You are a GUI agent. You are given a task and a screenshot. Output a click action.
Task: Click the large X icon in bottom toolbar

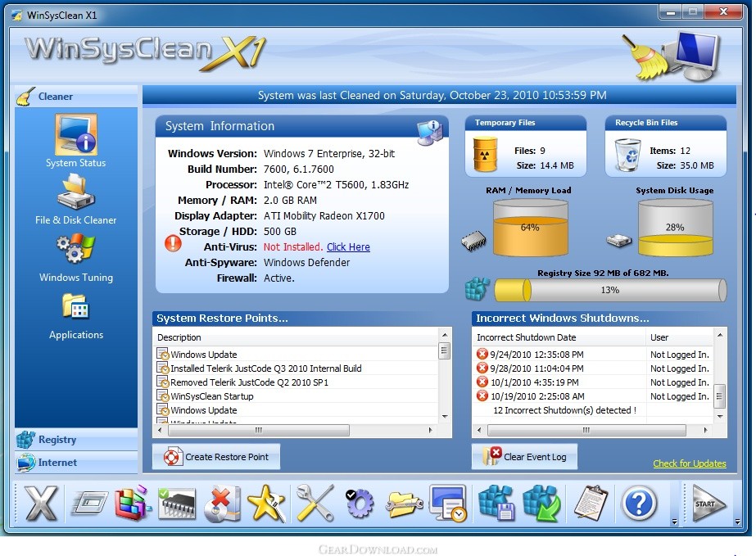point(40,504)
